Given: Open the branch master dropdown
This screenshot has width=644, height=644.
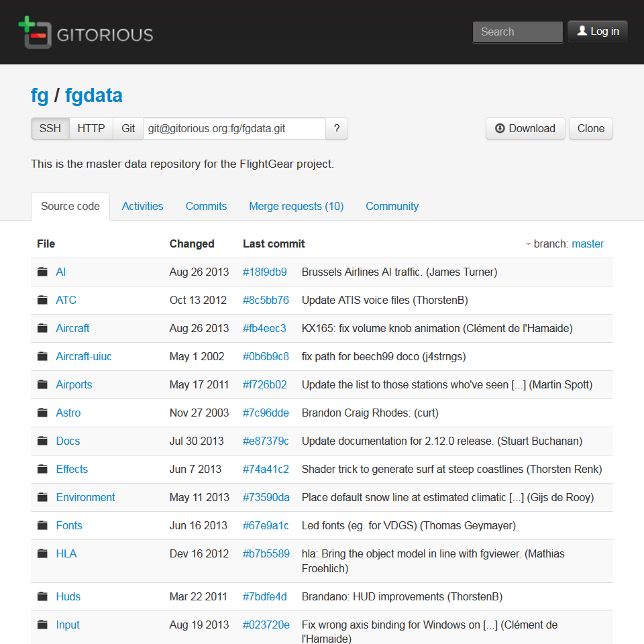Looking at the screenshot, I should click(x=565, y=244).
